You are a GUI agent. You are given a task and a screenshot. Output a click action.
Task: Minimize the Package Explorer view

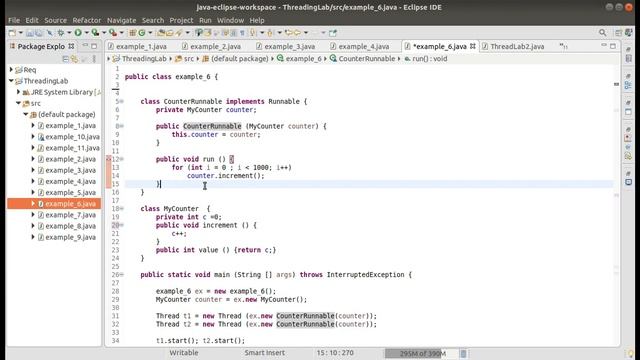85,46
